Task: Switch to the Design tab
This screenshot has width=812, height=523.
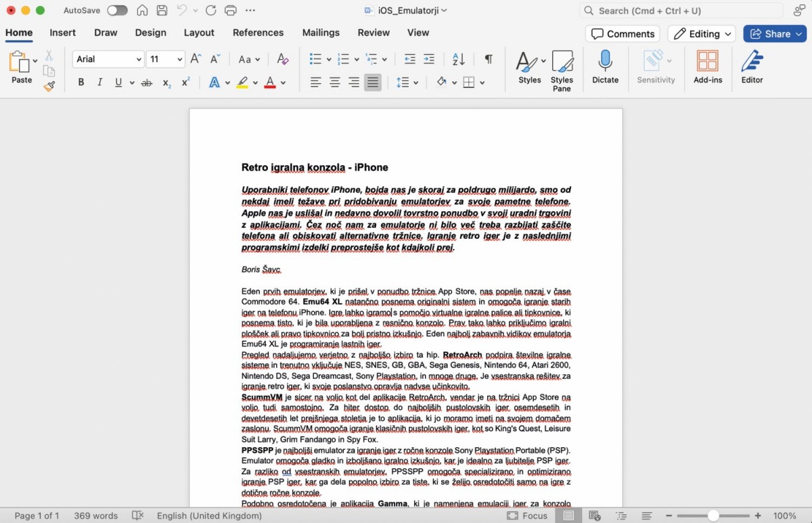Action: [150, 32]
